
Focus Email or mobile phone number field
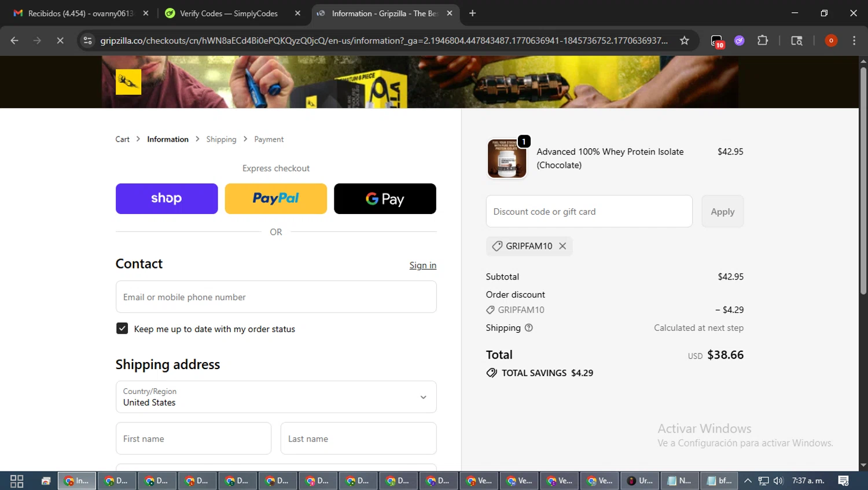click(276, 297)
